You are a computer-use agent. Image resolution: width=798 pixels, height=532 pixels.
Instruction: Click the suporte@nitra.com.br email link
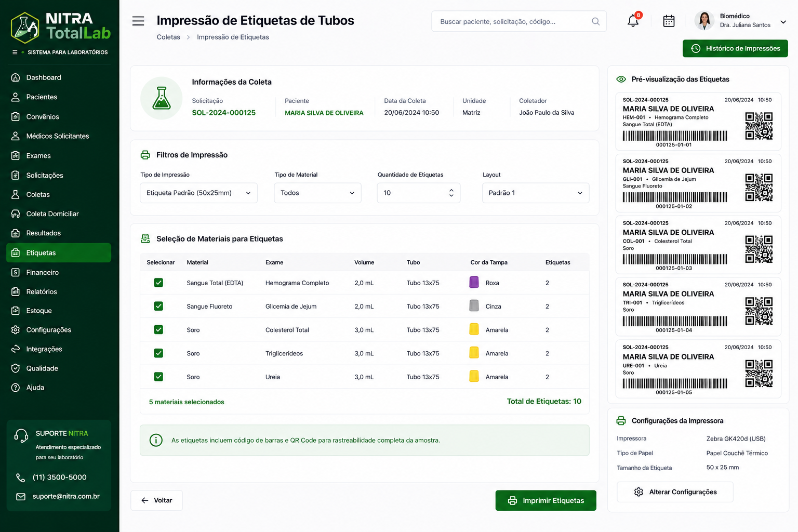pos(66,496)
